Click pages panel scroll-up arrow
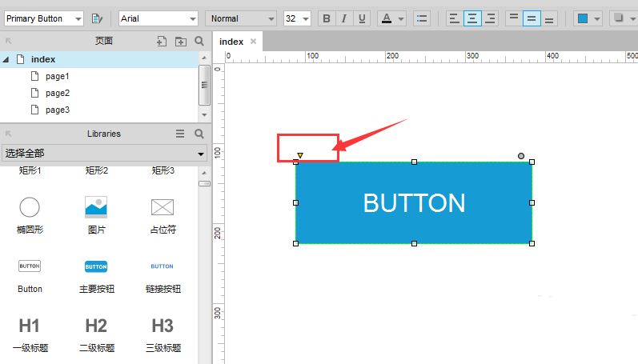This screenshot has width=638, height=364. 204,58
